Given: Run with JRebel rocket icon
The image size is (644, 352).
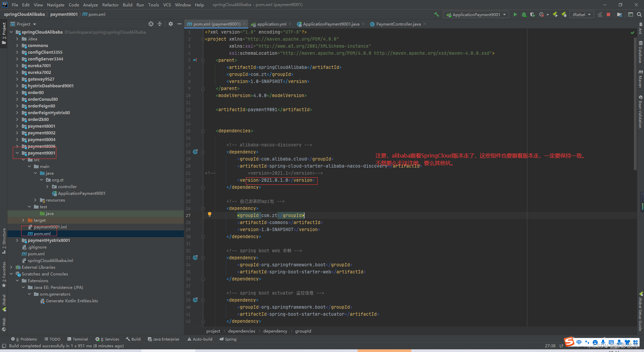Looking at the screenshot, I should (555, 14).
